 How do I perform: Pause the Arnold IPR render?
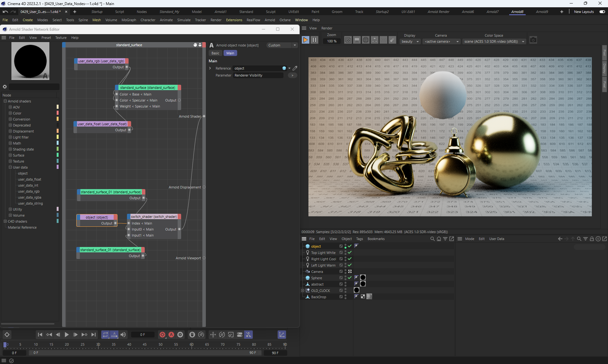[314, 40]
